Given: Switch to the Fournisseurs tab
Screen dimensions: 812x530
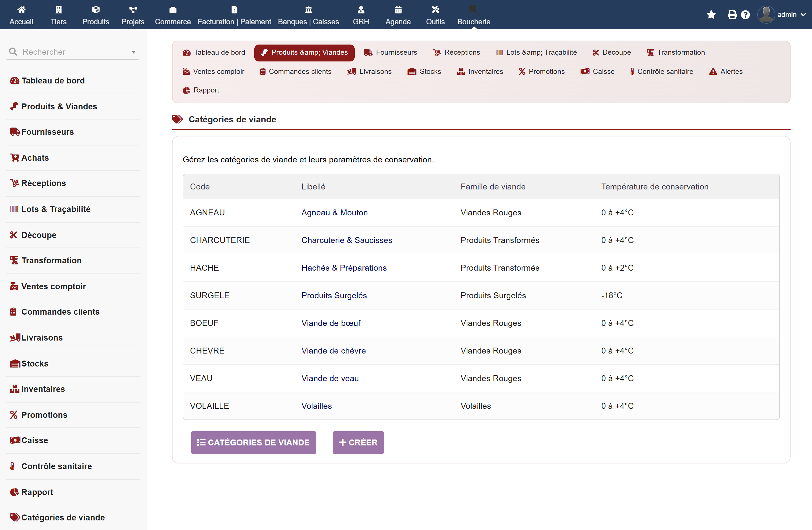Looking at the screenshot, I should (390, 52).
